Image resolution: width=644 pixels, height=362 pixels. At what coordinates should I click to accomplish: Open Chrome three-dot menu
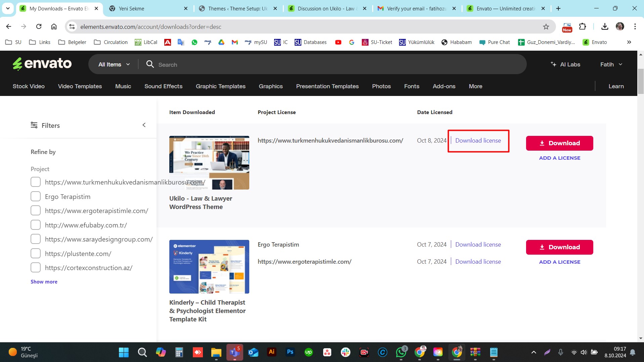click(x=635, y=27)
